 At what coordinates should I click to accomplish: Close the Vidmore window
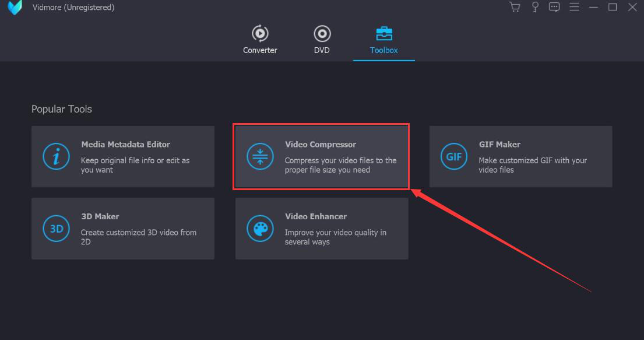632,7
